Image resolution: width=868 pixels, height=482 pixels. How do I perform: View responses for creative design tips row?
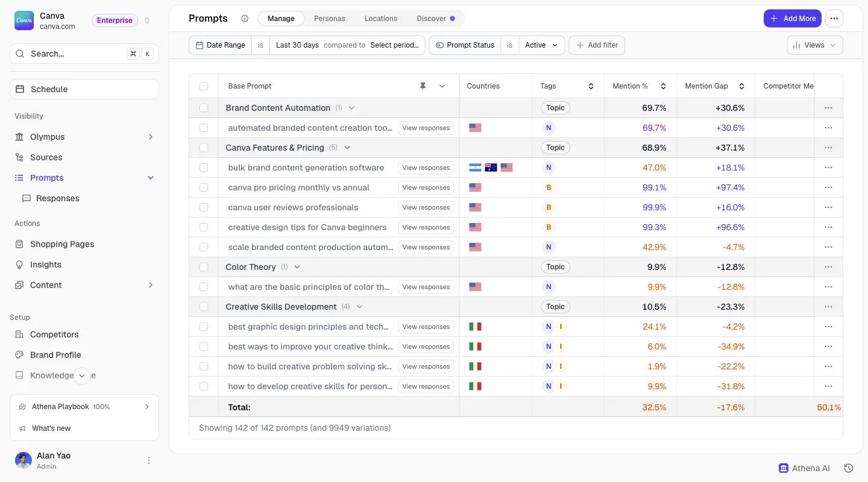tap(426, 227)
